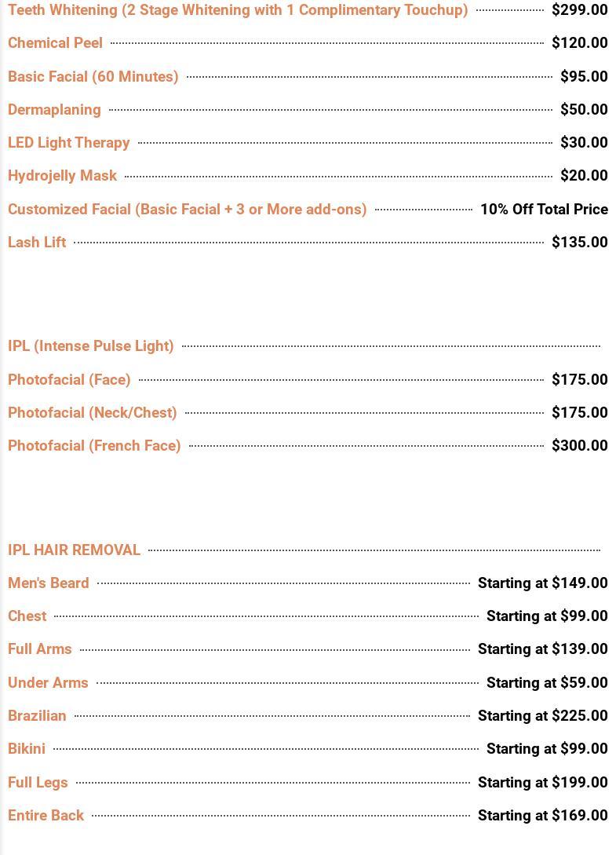Click the Brazilian hair removal item
Screen dimensions: 616x855
coord(37,716)
